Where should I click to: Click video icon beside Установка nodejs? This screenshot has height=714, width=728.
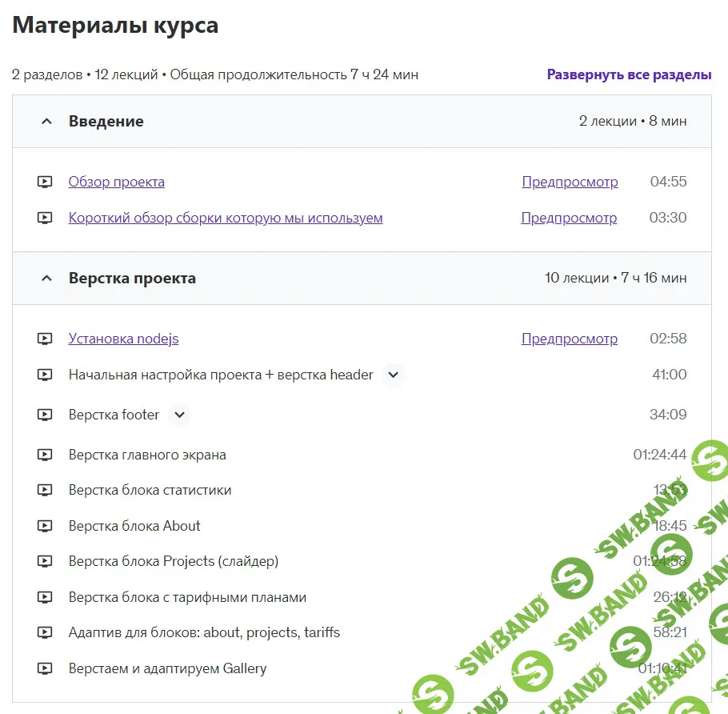[x=45, y=339]
